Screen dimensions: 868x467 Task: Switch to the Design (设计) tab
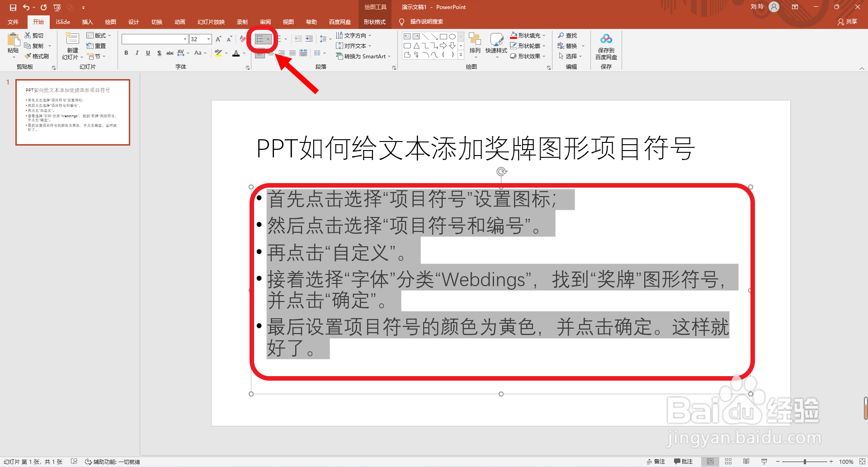coord(133,22)
